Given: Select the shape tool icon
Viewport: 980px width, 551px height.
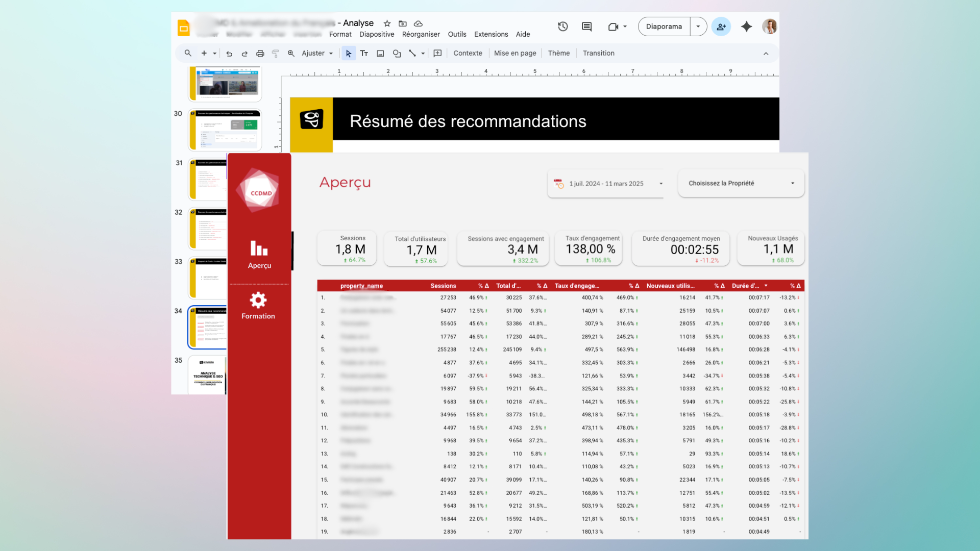Looking at the screenshot, I should [397, 53].
